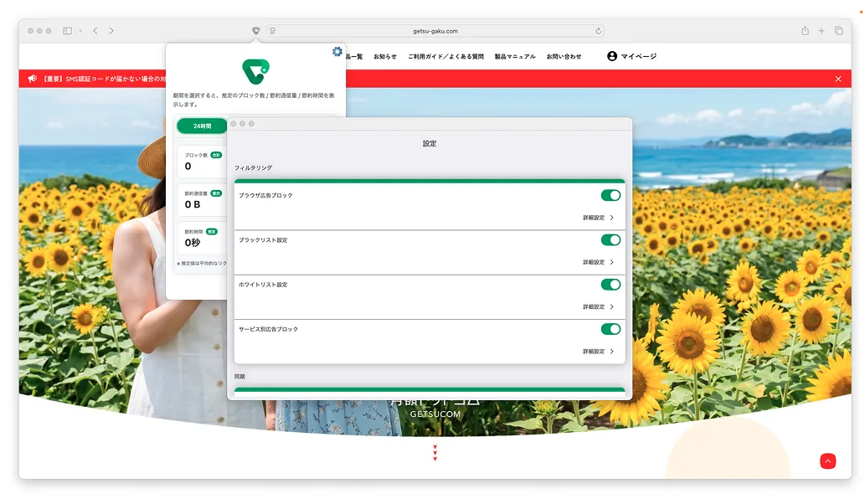The height and width of the screenshot is (504, 865).
Task: Toggle ブラウザ広告ブロック switch
Action: pos(610,195)
